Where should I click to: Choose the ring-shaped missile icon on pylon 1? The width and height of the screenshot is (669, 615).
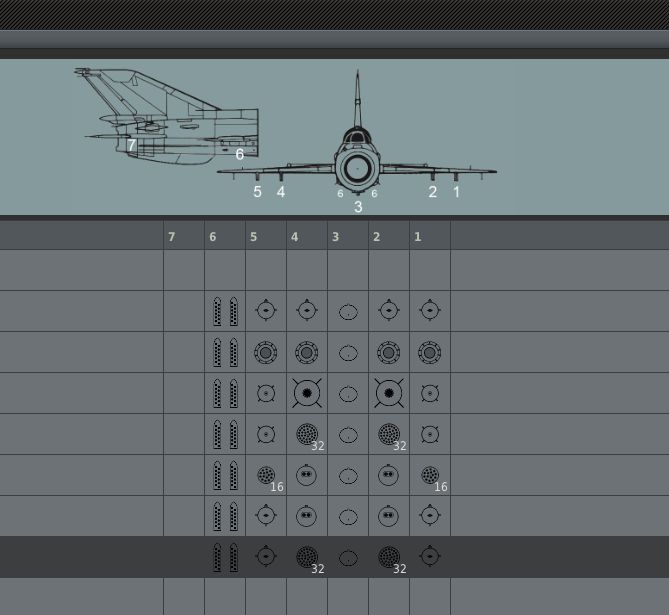point(429,353)
